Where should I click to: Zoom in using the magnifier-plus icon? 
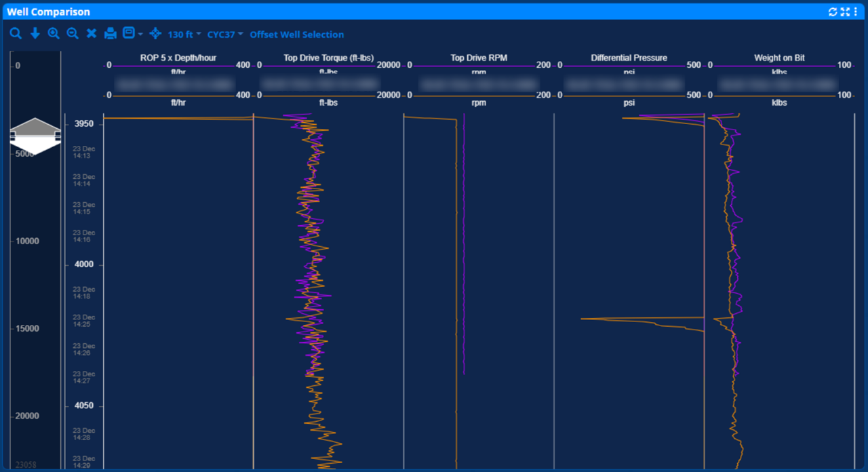54,33
